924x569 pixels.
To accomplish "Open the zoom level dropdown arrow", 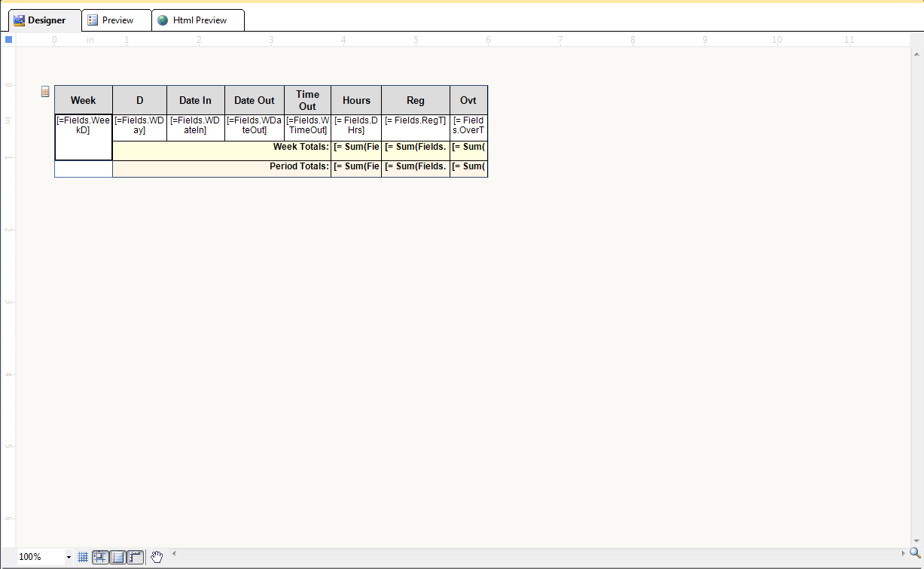I will pyautogui.click(x=69, y=557).
